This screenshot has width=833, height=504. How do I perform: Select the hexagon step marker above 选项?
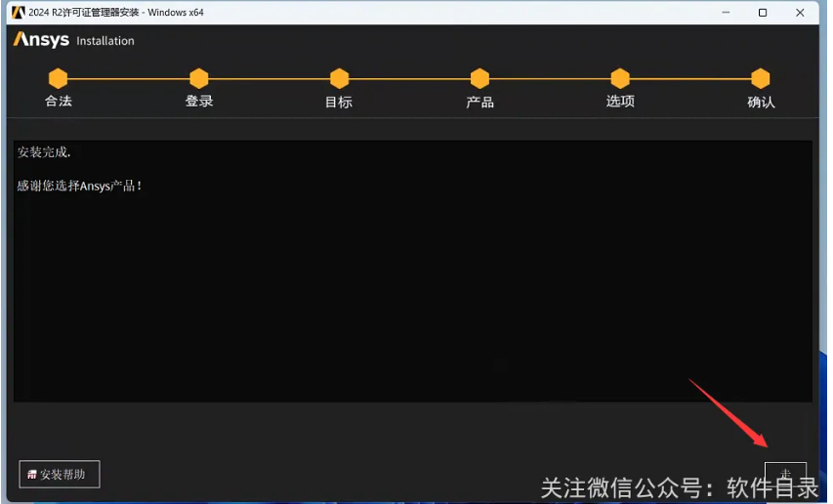point(620,78)
